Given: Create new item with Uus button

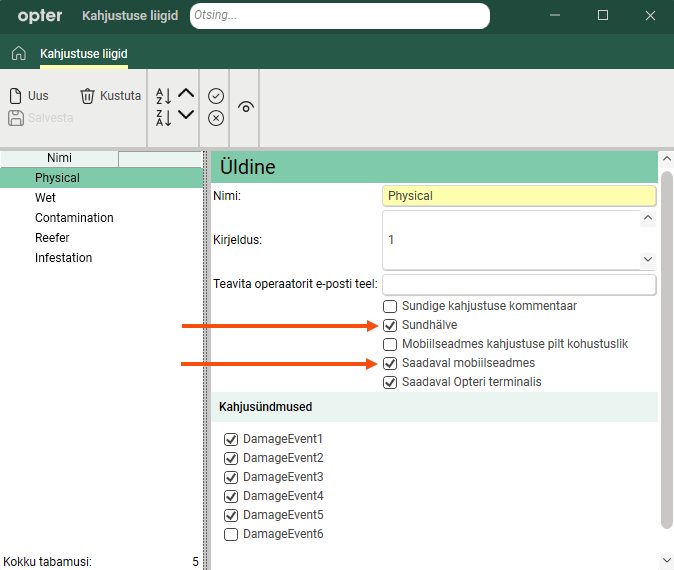Looking at the screenshot, I should point(29,96).
